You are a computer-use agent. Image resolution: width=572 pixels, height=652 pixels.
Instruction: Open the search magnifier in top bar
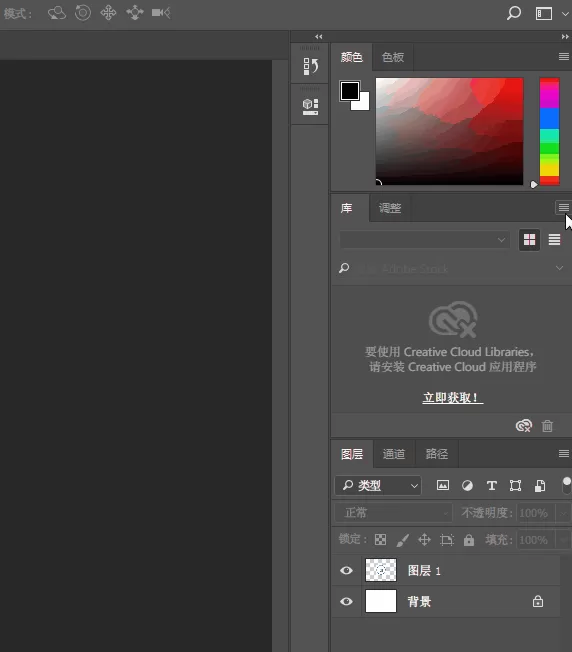[514, 13]
